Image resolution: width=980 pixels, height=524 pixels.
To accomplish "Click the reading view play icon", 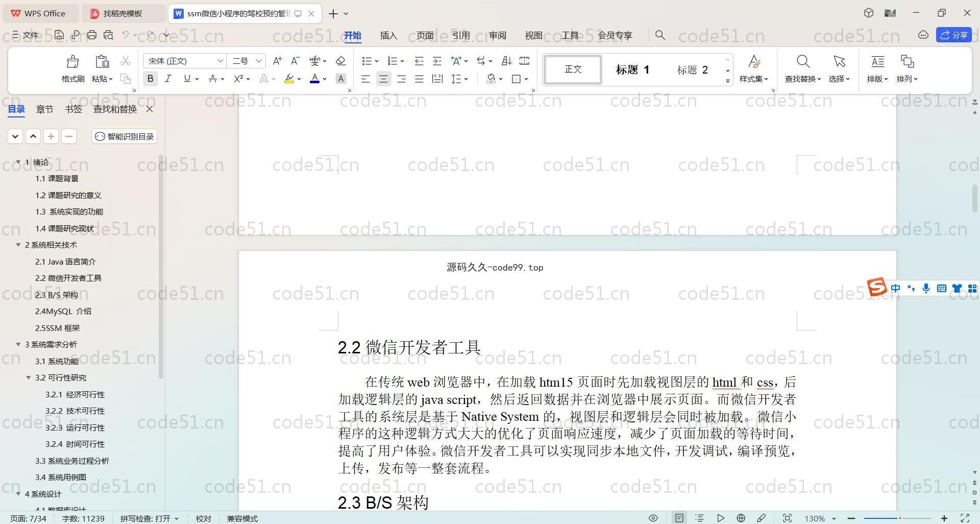I will pos(720,518).
